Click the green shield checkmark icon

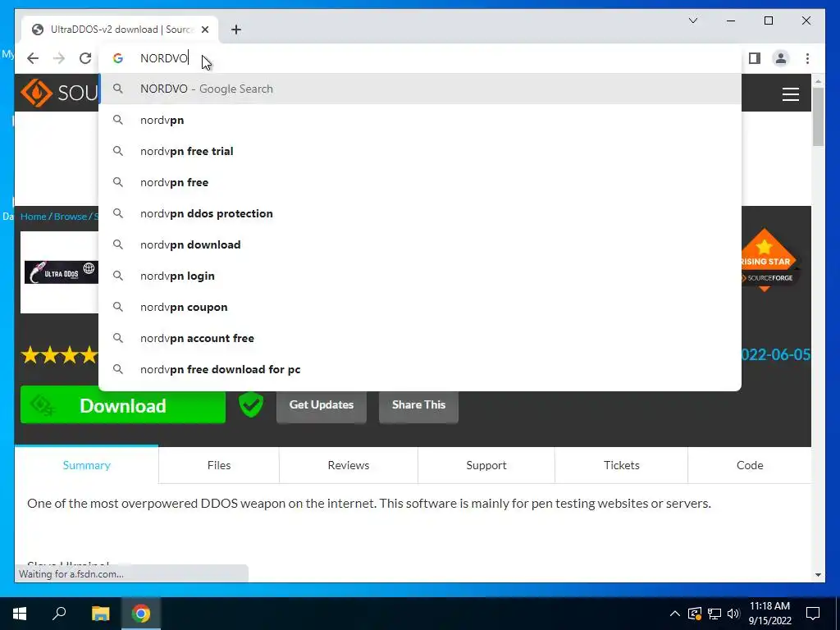[x=251, y=404]
